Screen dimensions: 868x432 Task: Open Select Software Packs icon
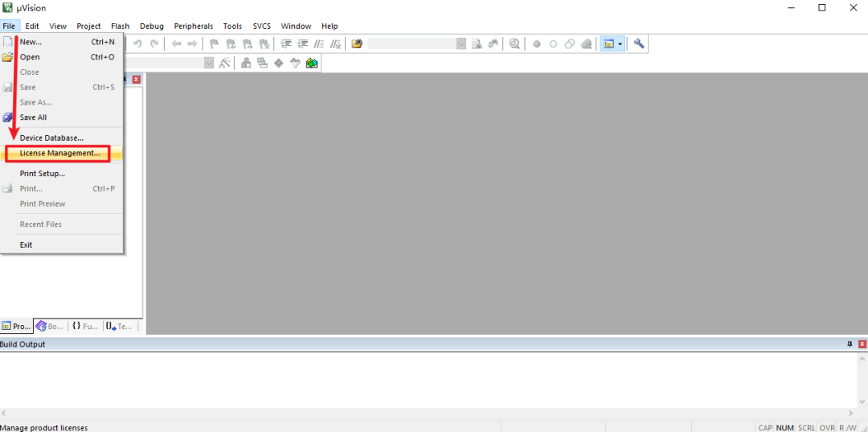[x=296, y=63]
